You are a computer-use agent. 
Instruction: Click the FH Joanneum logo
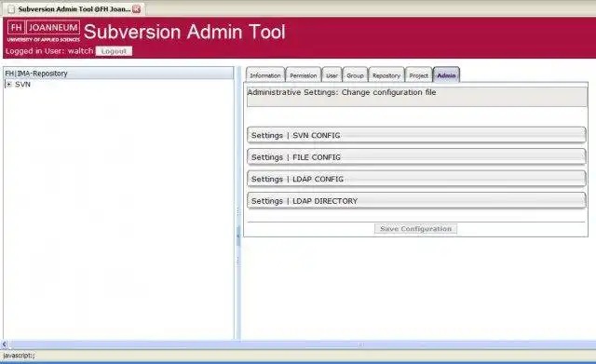pyautogui.click(x=44, y=31)
